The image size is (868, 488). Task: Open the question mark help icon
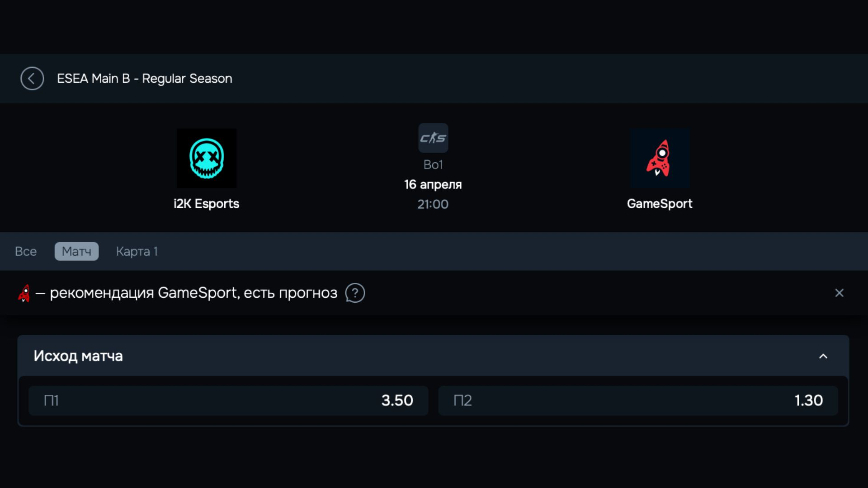pos(355,293)
